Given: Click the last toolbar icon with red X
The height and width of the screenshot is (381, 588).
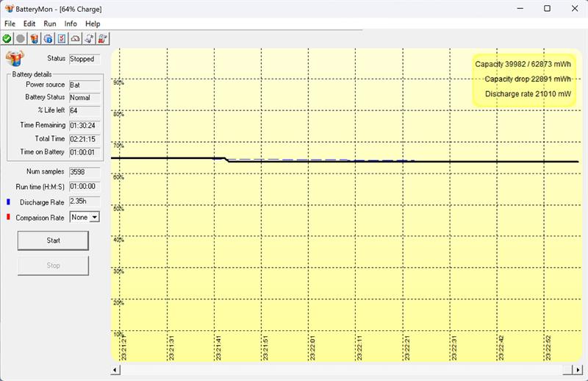Looking at the screenshot, I should 102,39.
